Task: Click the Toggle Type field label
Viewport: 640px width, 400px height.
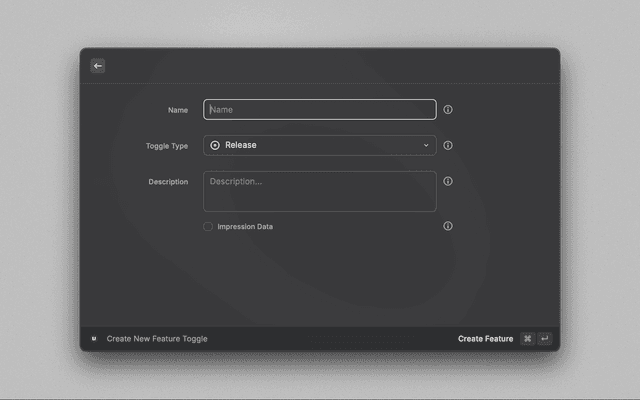Action: pos(167,146)
